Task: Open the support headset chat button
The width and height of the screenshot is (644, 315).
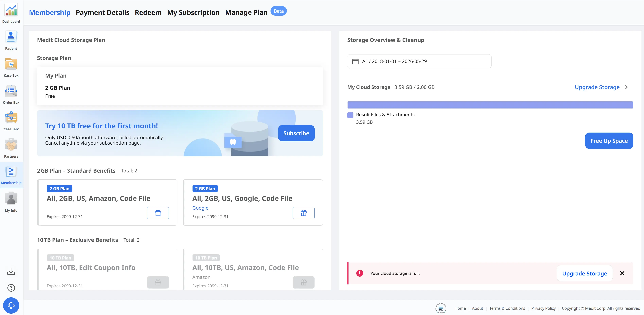Action: [11, 305]
